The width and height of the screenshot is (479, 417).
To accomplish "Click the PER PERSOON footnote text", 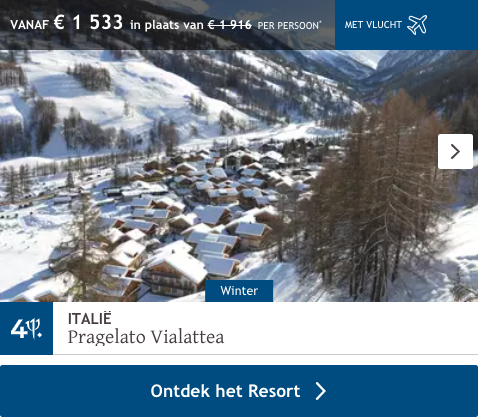I will 289,26.
